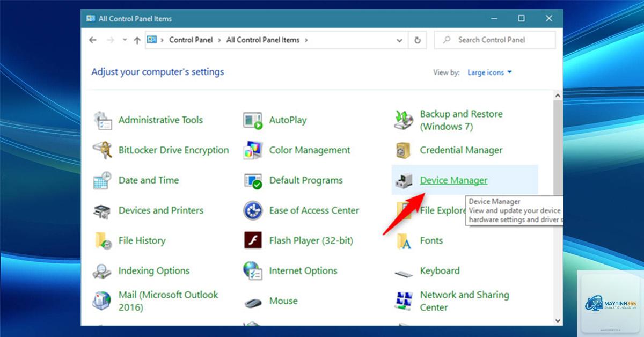Screen dimensions: 644x337
Task: Open the Recent locations dropdown arrow
Action: [x=125, y=40]
